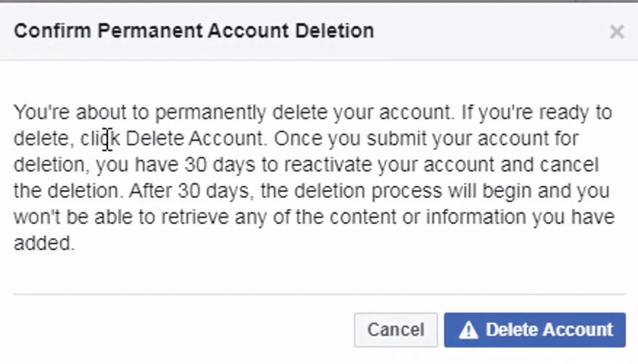Viewport: 638px width, 364px height.
Task: Close the account deletion dialog with X
Action: click(617, 31)
